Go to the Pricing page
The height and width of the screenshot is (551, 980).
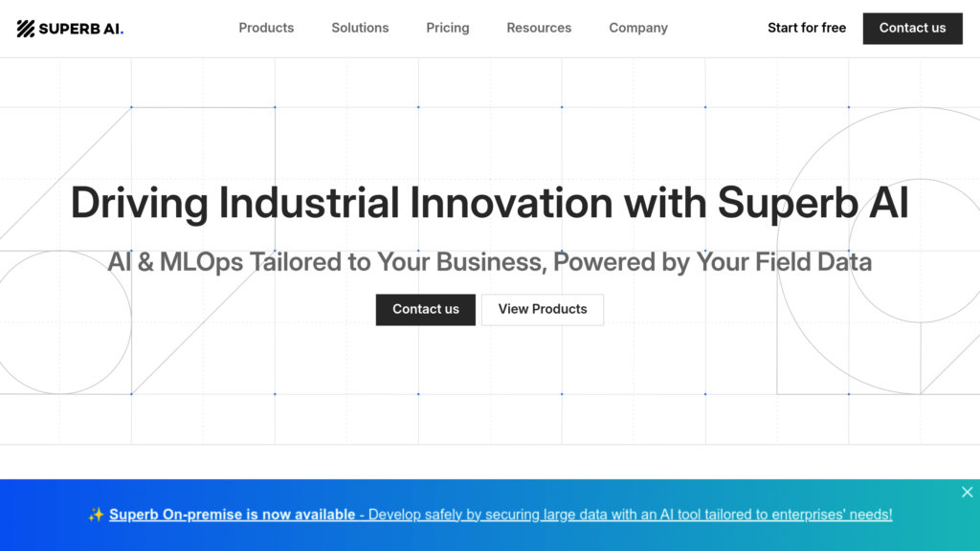pyautogui.click(x=448, y=28)
